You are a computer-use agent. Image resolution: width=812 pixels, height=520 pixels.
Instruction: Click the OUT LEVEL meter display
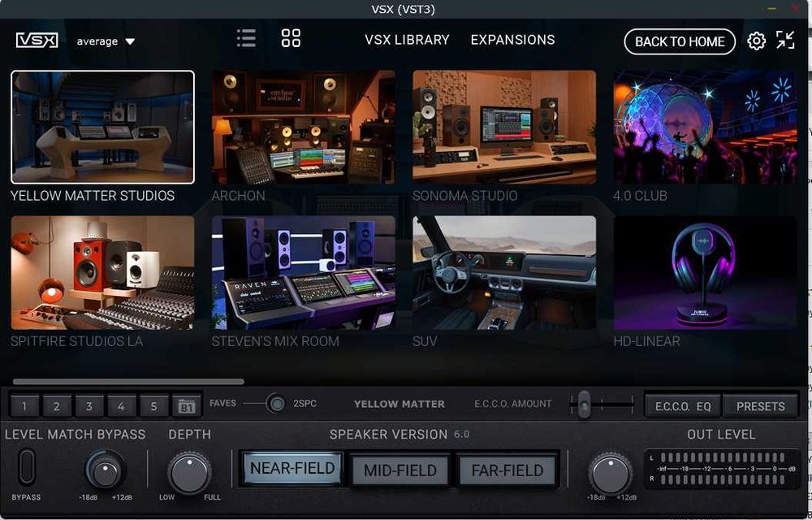[x=722, y=469]
